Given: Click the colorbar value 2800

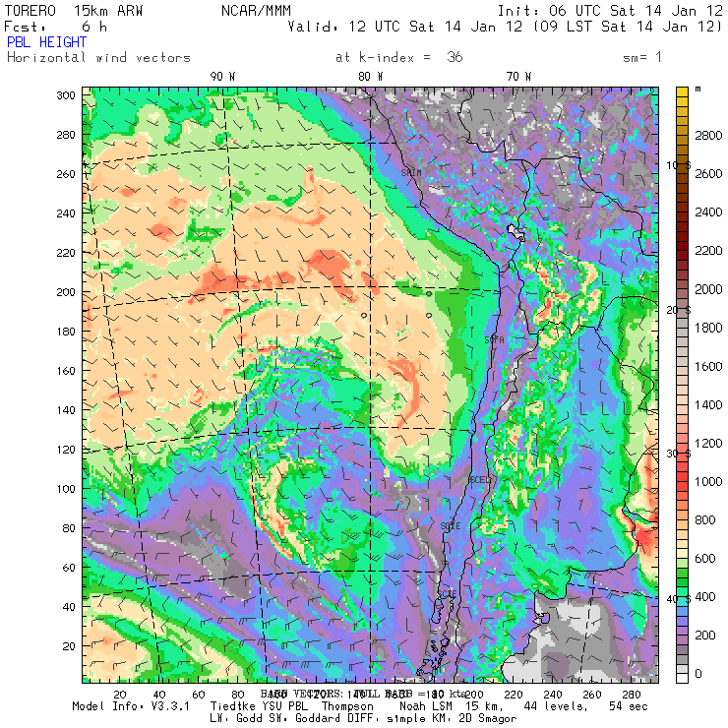Looking at the screenshot, I should (708, 135).
